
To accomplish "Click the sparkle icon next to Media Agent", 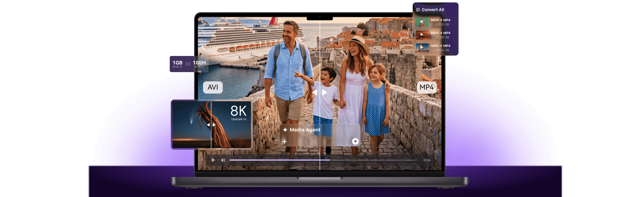I will pos(285,130).
